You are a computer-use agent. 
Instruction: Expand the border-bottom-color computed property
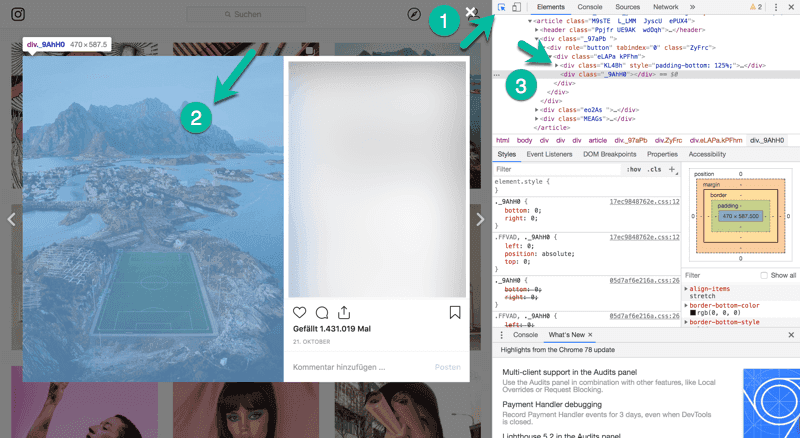click(686, 305)
